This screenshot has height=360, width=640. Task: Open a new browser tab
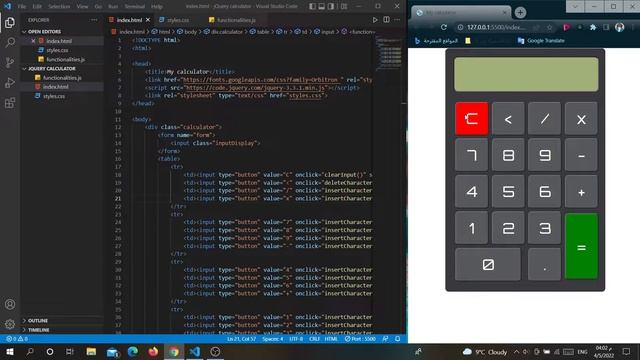[x=520, y=13]
